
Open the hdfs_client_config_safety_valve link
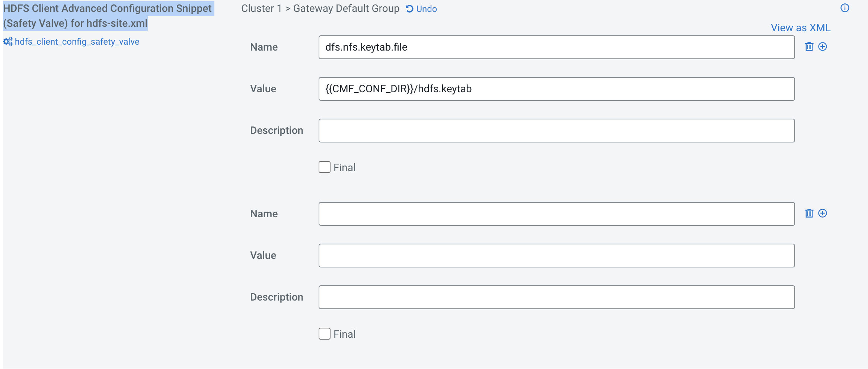tap(77, 42)
